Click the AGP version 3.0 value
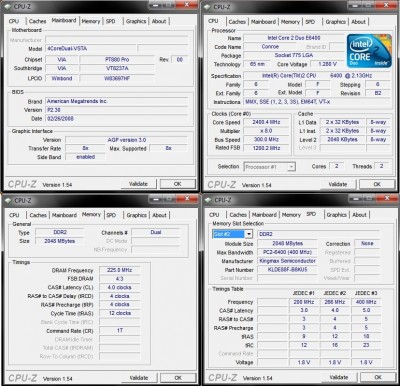This screenshot has width=400, height=386. 127,140
